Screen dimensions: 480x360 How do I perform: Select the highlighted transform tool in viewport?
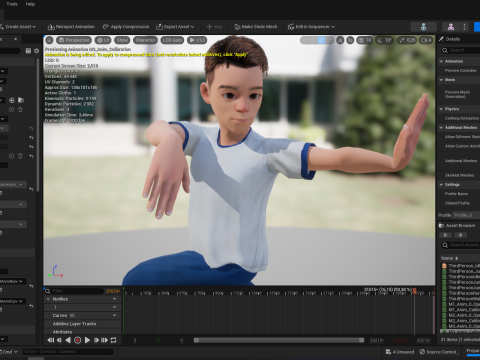pos(321,40)
